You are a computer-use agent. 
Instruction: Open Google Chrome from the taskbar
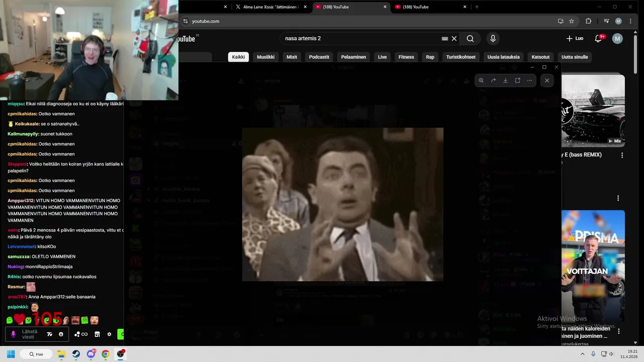(105, 354)
